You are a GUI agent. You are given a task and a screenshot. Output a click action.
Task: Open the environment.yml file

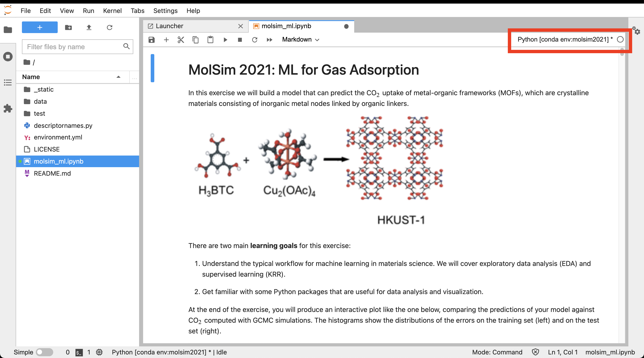pyautogui.click(x=58, y=137)
